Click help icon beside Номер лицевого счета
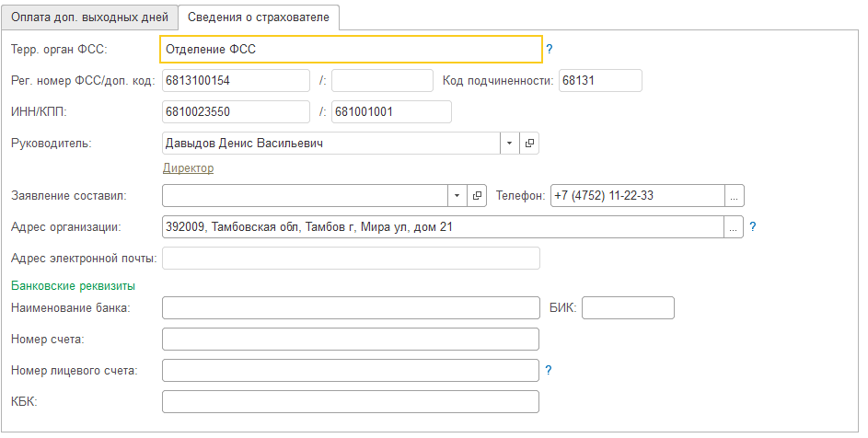868x438 pixels. 549,370
